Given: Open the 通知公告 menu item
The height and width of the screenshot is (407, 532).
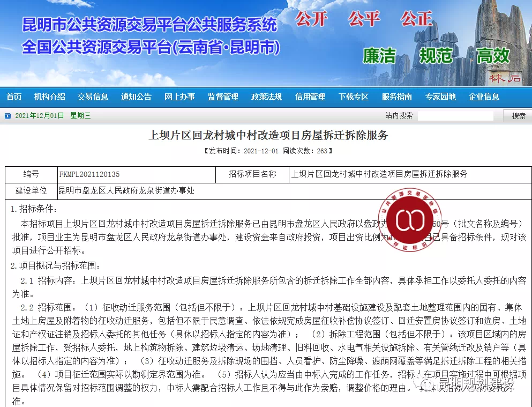Looking at the screenshot, I should 137,97.
